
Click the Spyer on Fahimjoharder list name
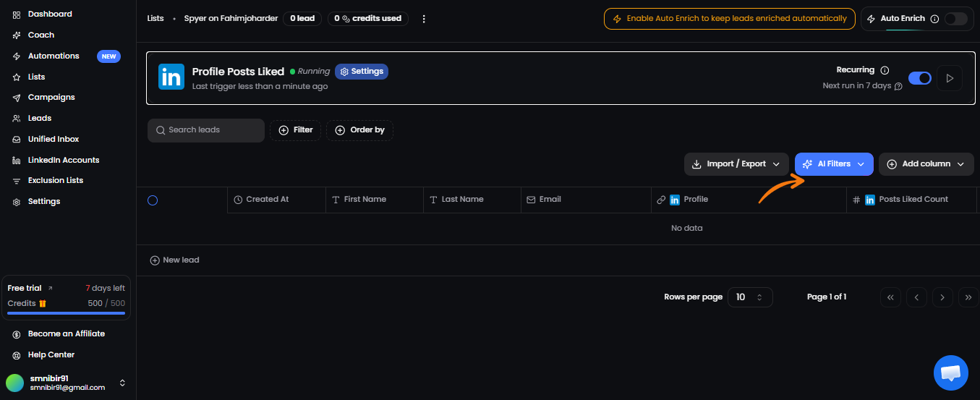click(231, 19)
